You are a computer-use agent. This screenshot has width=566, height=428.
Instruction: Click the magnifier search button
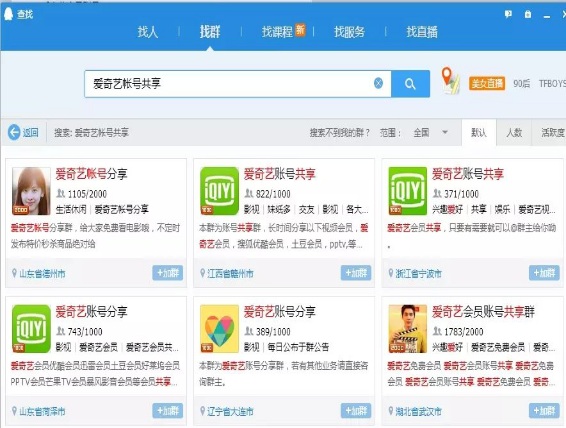coord(410,84)
